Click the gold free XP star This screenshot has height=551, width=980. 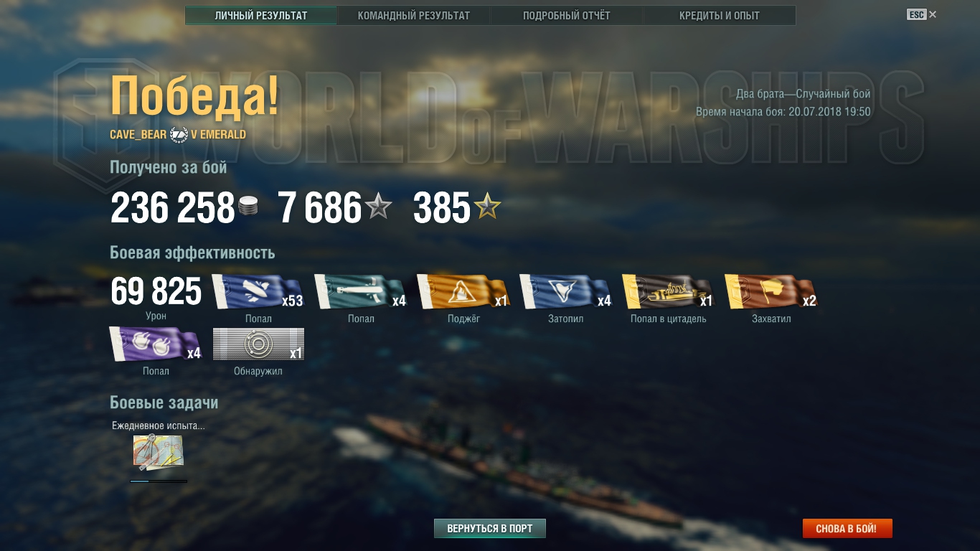[487, 207]
